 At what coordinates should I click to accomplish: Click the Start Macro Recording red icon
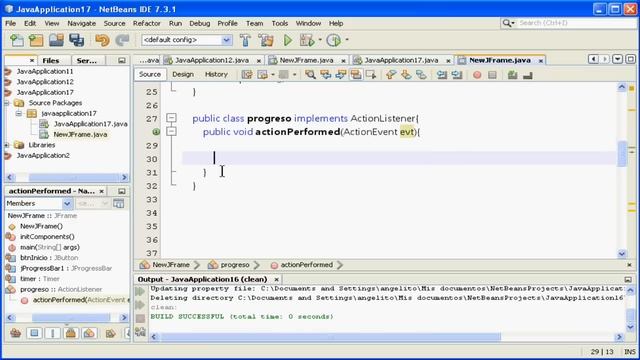point(477,75)
